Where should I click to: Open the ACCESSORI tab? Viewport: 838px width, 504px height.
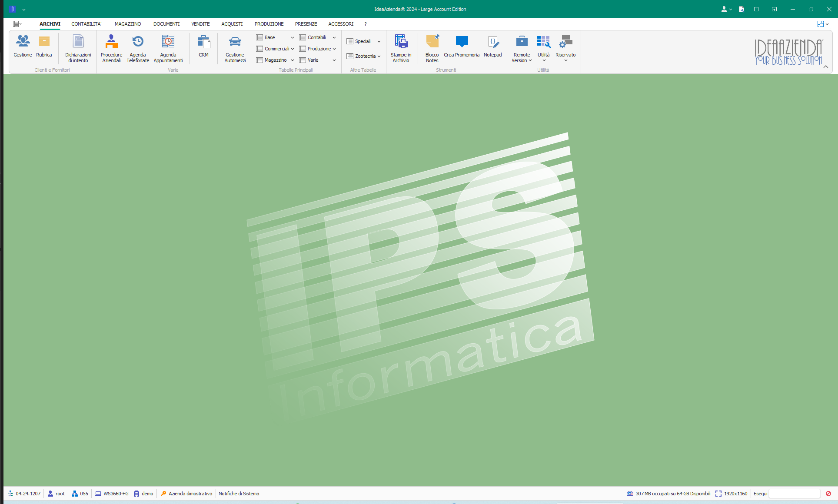pyautogui.click(x=341, y=24)
